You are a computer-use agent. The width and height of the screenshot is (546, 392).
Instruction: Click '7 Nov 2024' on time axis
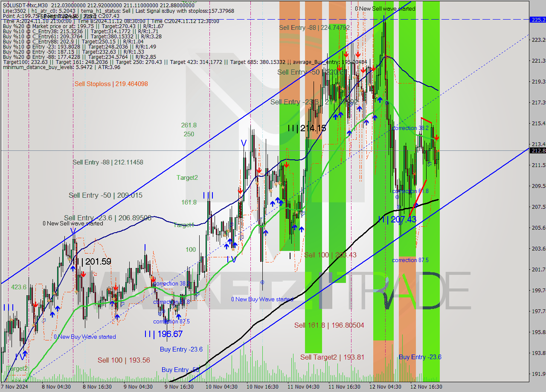click(15, 387)
